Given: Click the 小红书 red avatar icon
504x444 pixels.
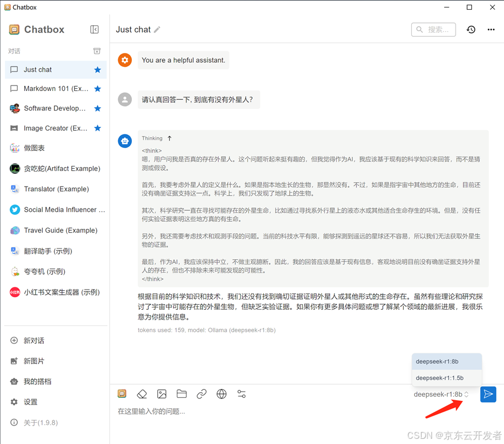Looking at the screenshot, I should [x=14, y=292].
